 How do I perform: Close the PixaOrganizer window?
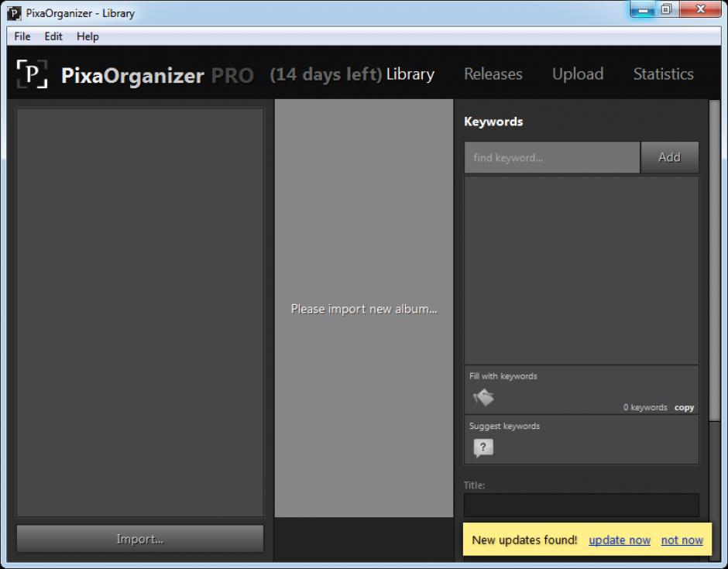pyautogui.click(x=700, y=10)
